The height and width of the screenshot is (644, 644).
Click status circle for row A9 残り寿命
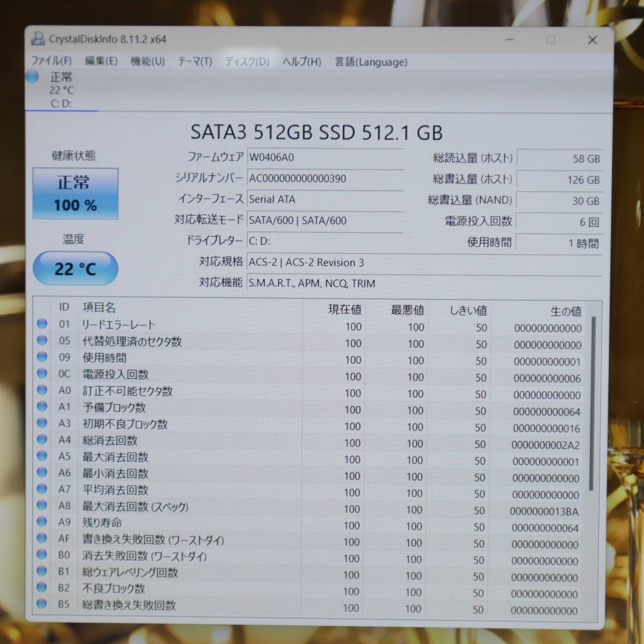[x=42, y=522]
